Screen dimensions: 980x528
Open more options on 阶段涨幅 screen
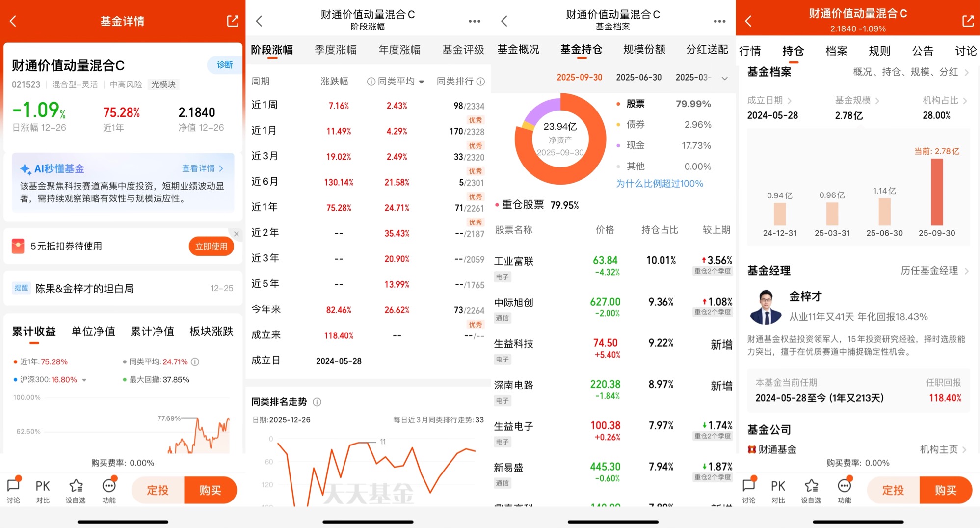pos(474,21)
